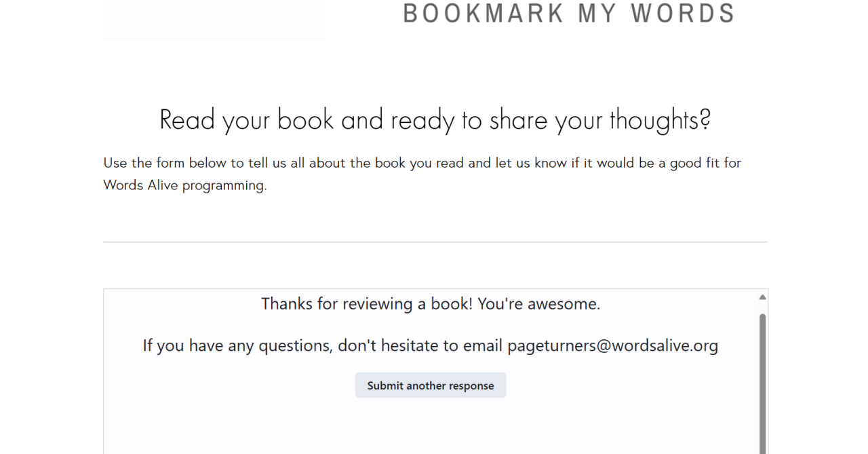Select the "You're awesome." text
The height and width of the screenshot is (454, 868).
[x=538, y=303]
